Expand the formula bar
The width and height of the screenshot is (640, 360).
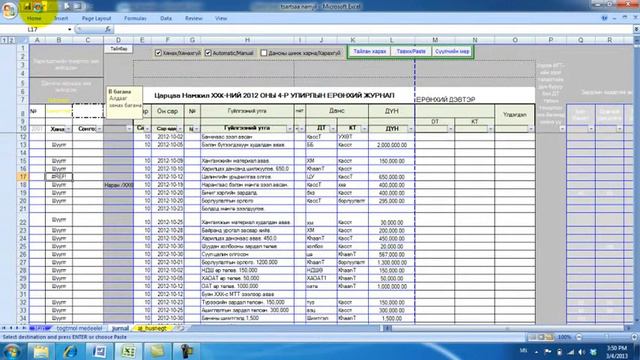click(636, 29)
